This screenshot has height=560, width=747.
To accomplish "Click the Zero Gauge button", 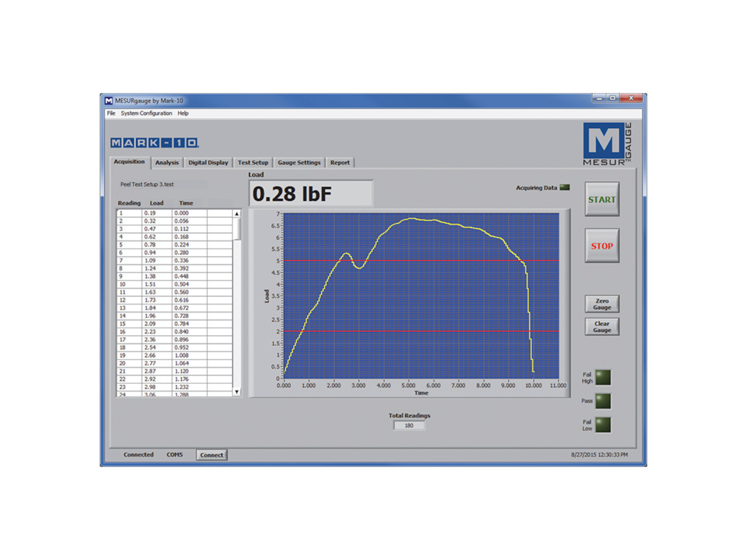I will coord(602,304).
